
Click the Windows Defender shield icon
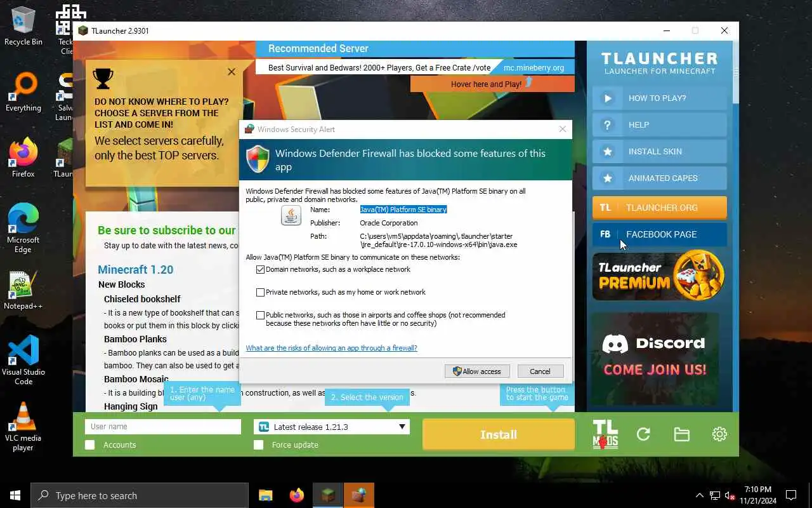click(258, 159)
